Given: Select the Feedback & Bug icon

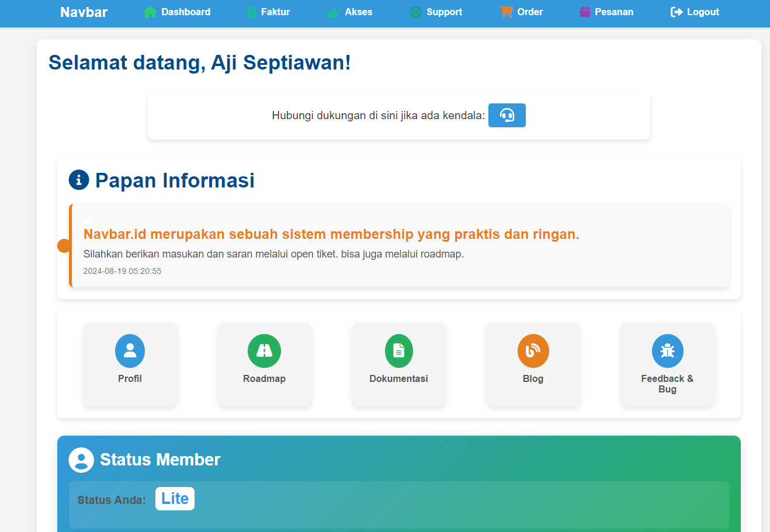Looking at the screenshot, I should coord(667,350).
